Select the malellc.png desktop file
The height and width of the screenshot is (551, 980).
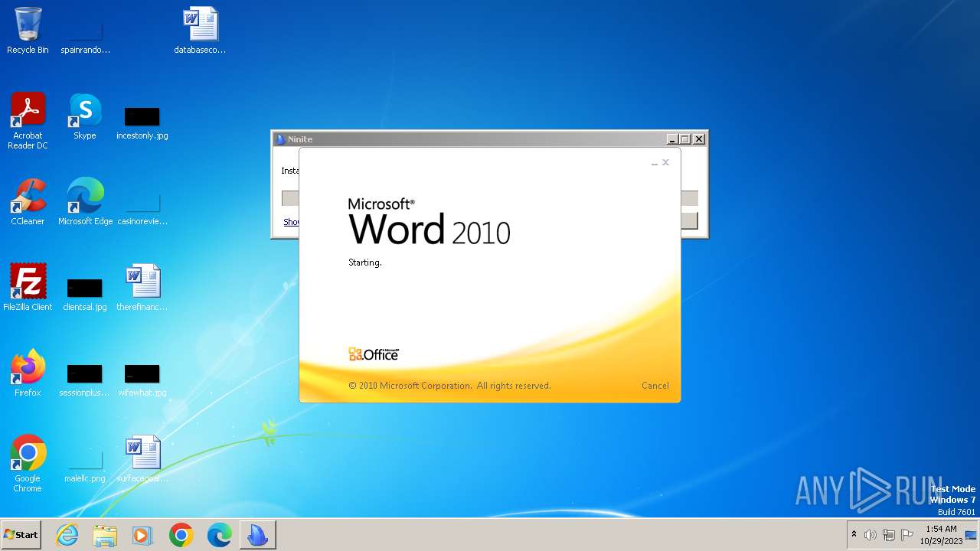(85, 465)
